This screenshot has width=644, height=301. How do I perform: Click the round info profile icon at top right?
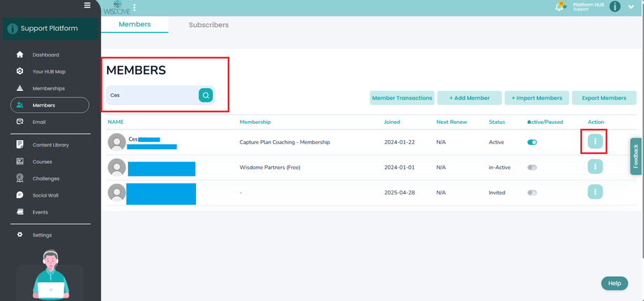click(x=615, y=6)
